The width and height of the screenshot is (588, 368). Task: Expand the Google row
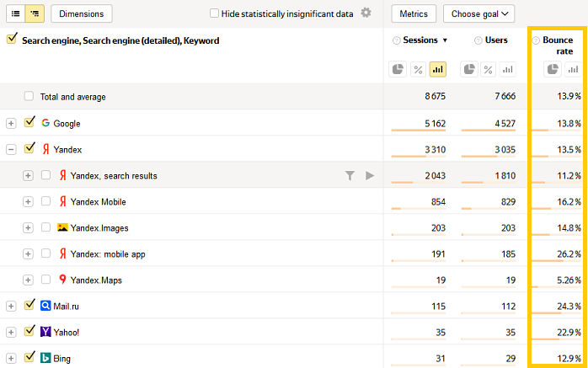(x=11, y=123)
